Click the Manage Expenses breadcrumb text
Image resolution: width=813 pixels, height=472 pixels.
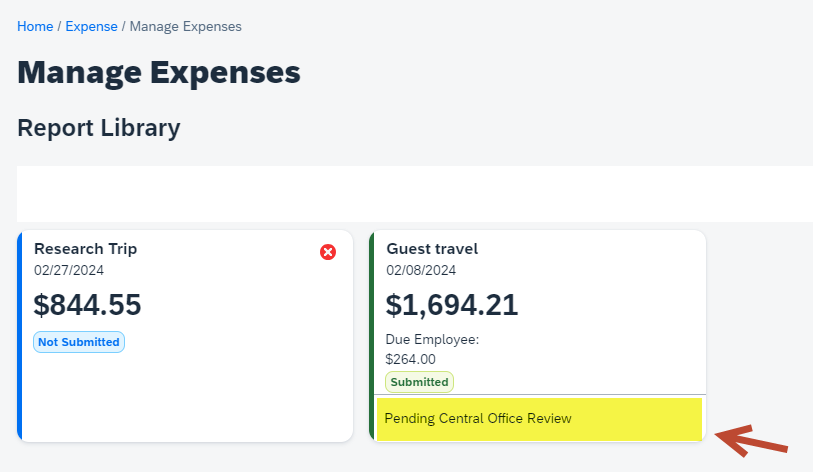click(x=185, y=26)
